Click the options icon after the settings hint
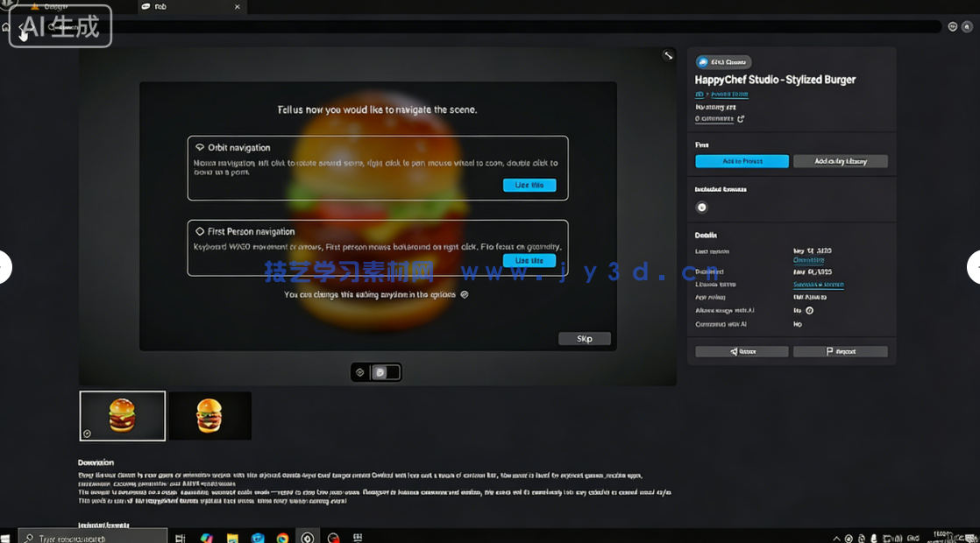Screen dimensions: 980x543 click(x=465, y=295)
